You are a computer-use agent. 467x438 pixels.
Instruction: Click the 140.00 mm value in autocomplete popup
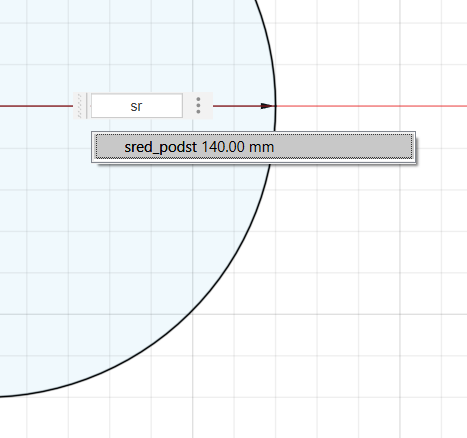tap(238, 147)
